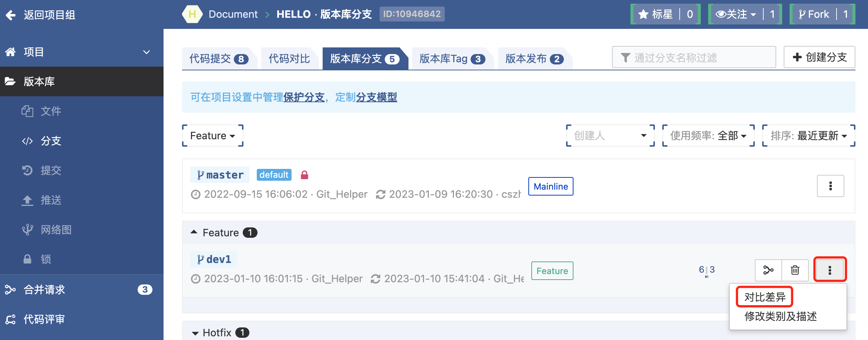
Task: Switch to the 版本库Tag tab
Action: [x=452, y=59]
